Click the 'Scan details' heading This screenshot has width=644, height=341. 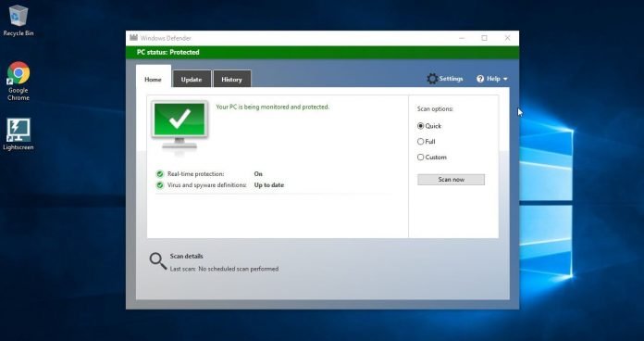click(x=187, y=256)
